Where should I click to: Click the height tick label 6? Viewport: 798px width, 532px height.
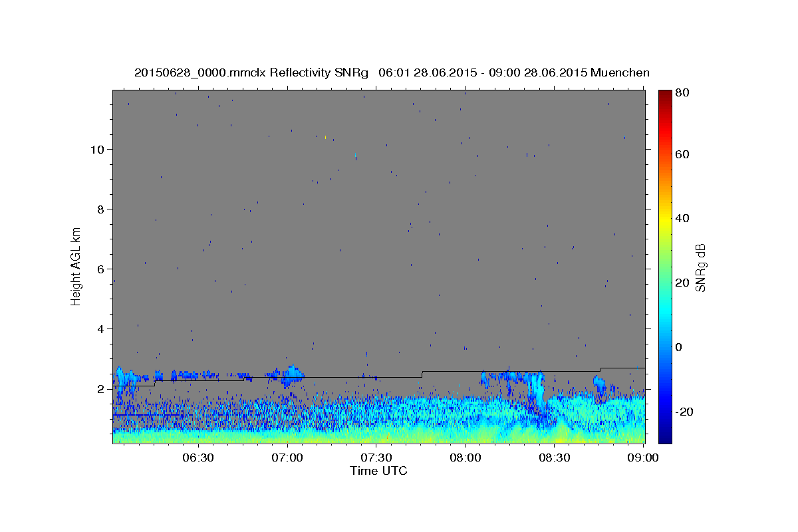99,269
